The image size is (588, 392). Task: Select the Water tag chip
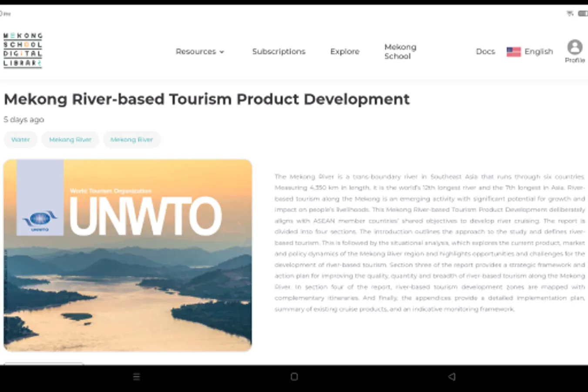(20, 140)
